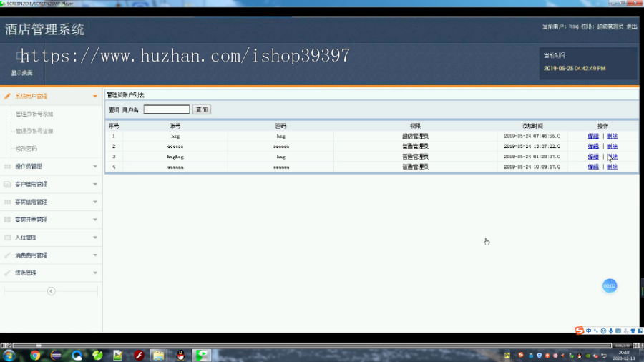
Task: Open the QQ penguin taskbar icon
Action: click(181, 355)
